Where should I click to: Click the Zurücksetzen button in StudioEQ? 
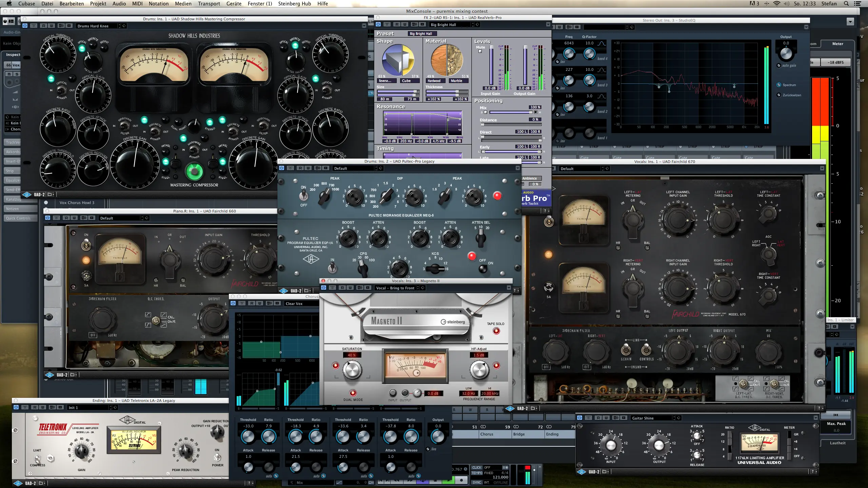pos(779,95)
